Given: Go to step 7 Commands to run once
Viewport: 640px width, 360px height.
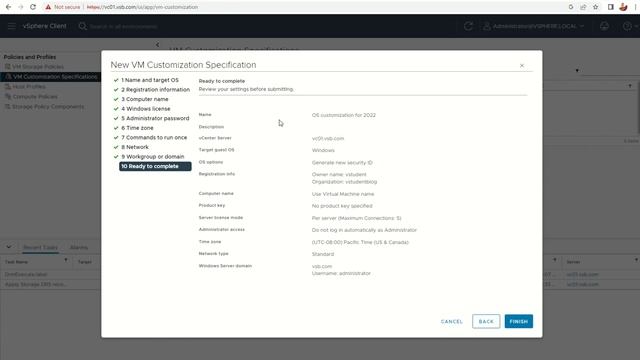Looking at the screenshot, I should (154, 138).
